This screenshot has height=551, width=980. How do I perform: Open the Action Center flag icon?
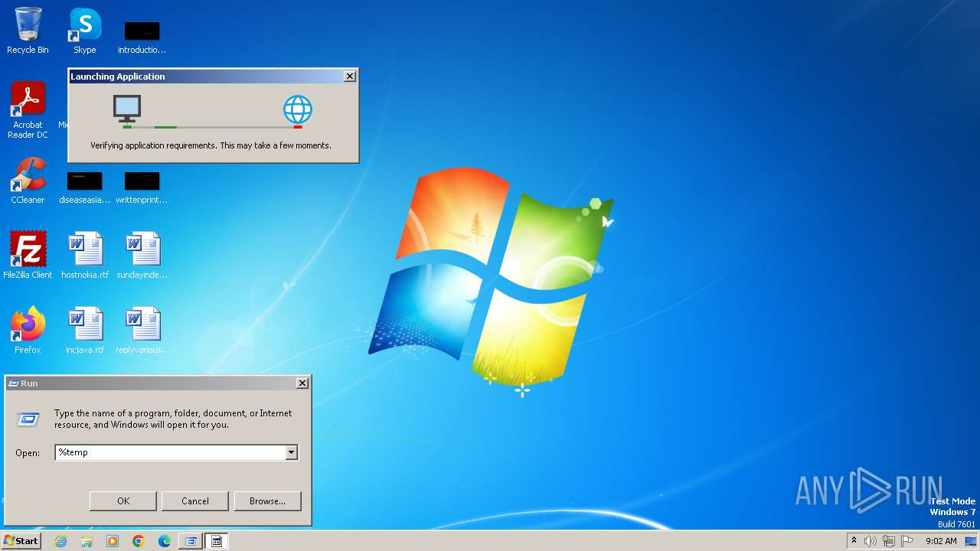coord(907,541)
